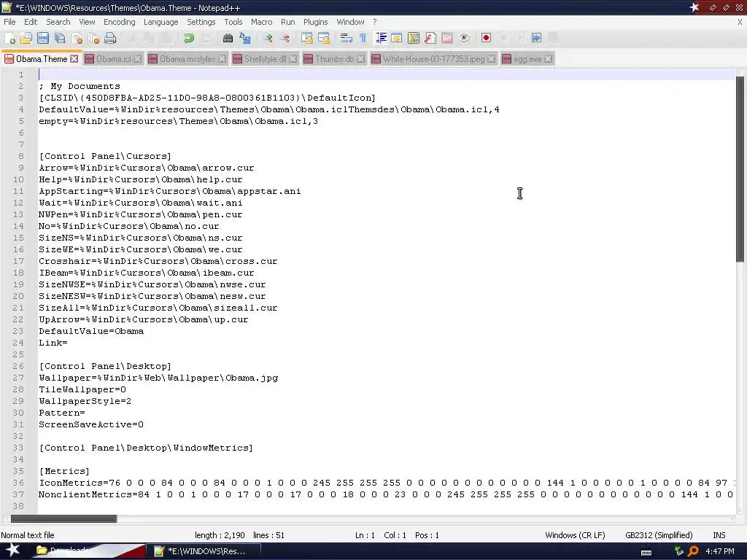The width and height of the screenshot is (747, 560).
Task: Close the Obama.icl tab
Action: (137, 58)
